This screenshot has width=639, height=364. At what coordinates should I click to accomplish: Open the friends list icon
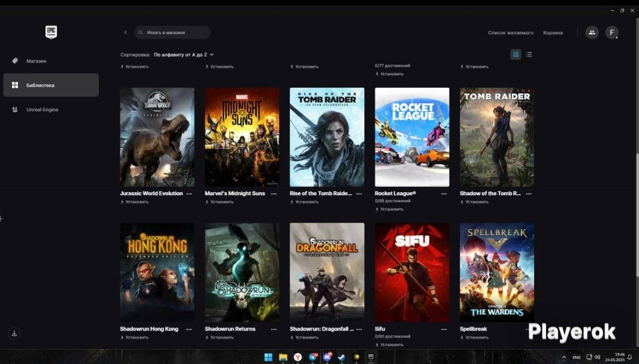point(591,32)
